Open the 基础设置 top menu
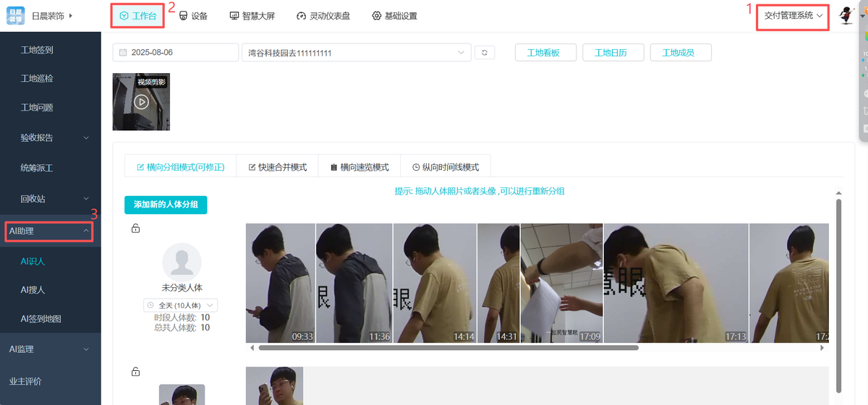Image resolution: width=868 pixels, height=405 pixels. click(394, 16)
